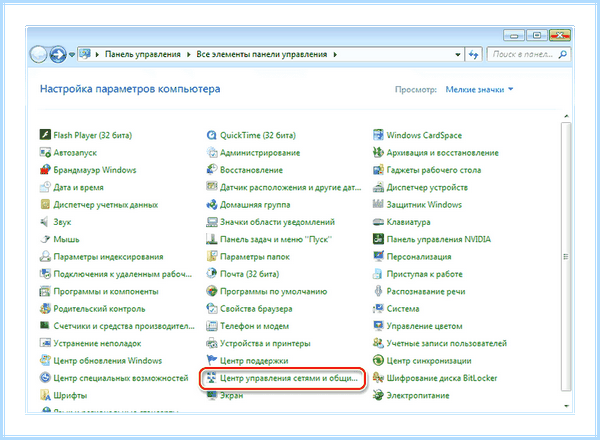The width and height of the screenshot is (600, 440).
Task: Open Восстановление link
Action: point(251,170)
